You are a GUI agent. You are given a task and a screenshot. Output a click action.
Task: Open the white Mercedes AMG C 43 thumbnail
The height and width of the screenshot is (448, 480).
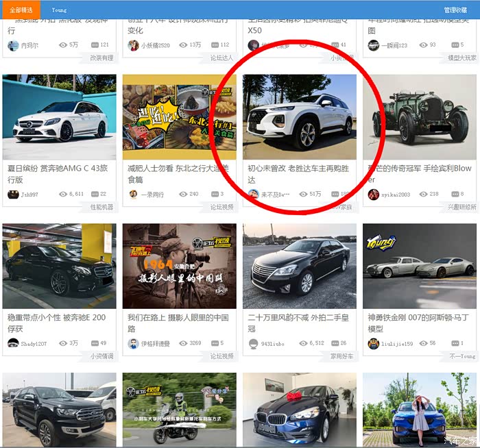tap(60, 117)
